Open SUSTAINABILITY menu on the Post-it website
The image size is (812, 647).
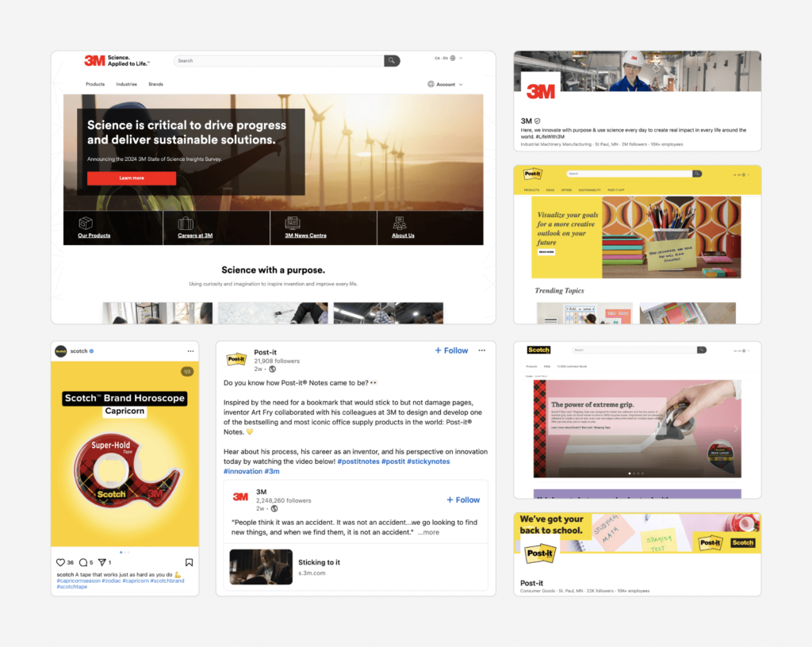click(589, 190)
